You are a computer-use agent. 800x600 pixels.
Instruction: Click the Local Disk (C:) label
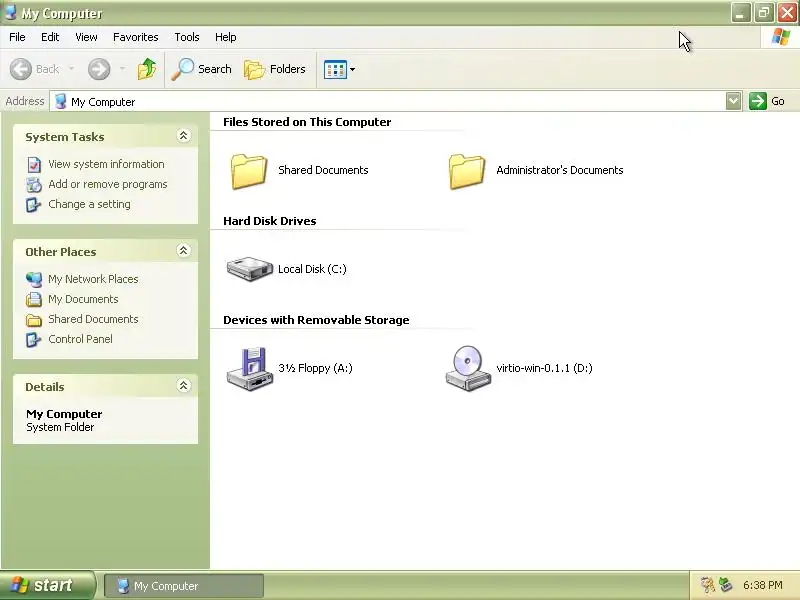coord(312,269)
